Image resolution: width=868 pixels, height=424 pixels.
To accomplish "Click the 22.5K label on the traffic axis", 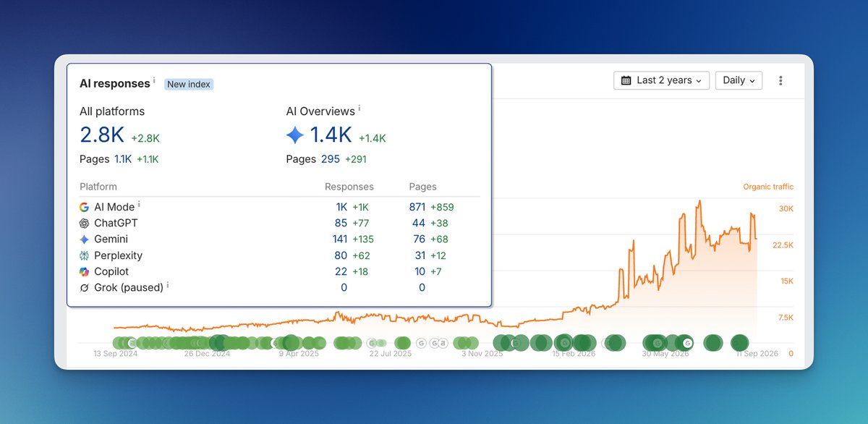I will [783, 245].
